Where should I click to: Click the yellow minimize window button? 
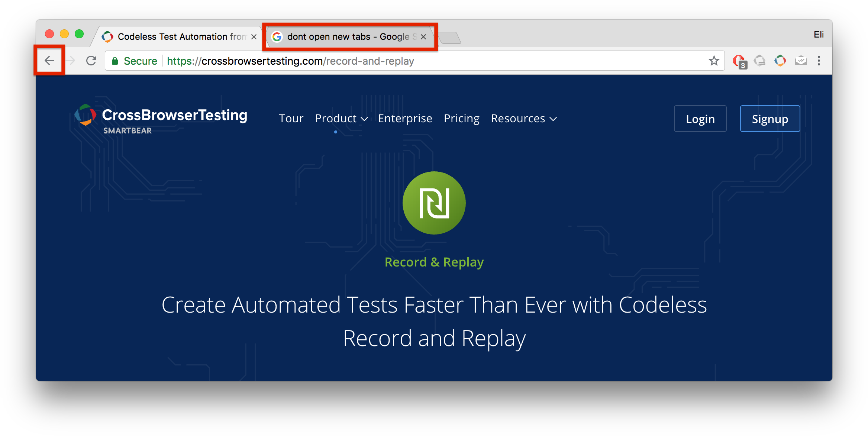64,34
